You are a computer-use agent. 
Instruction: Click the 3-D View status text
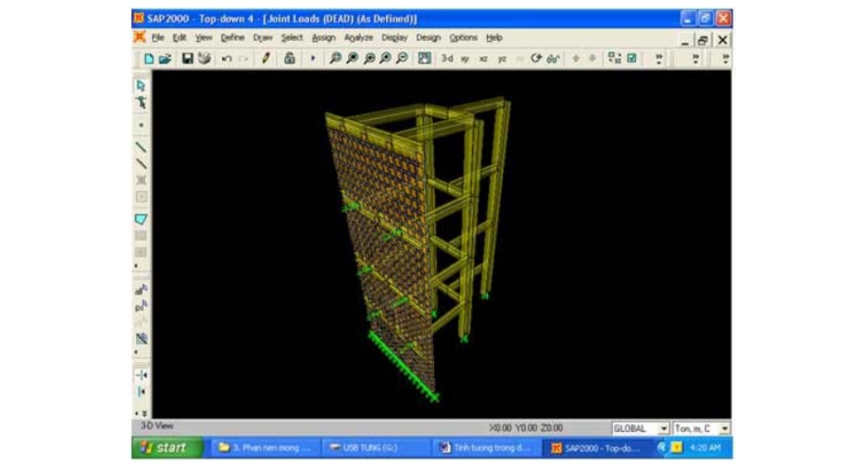[x=156, y=426]
